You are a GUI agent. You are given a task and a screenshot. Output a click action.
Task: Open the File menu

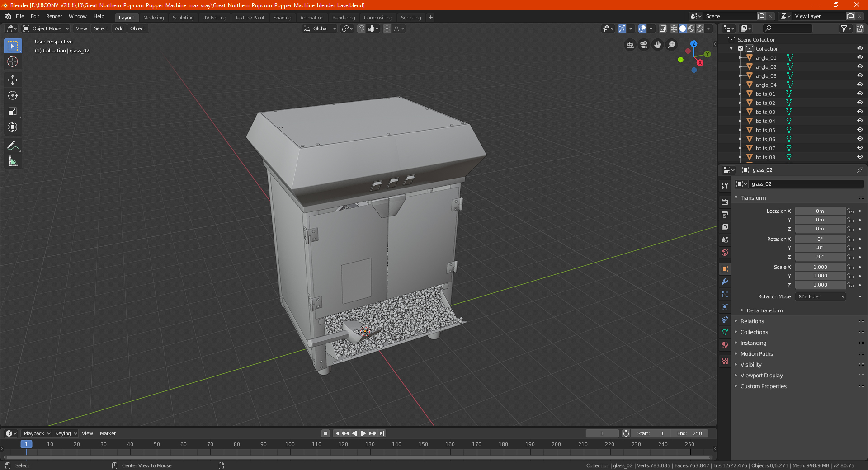[20, 16]
